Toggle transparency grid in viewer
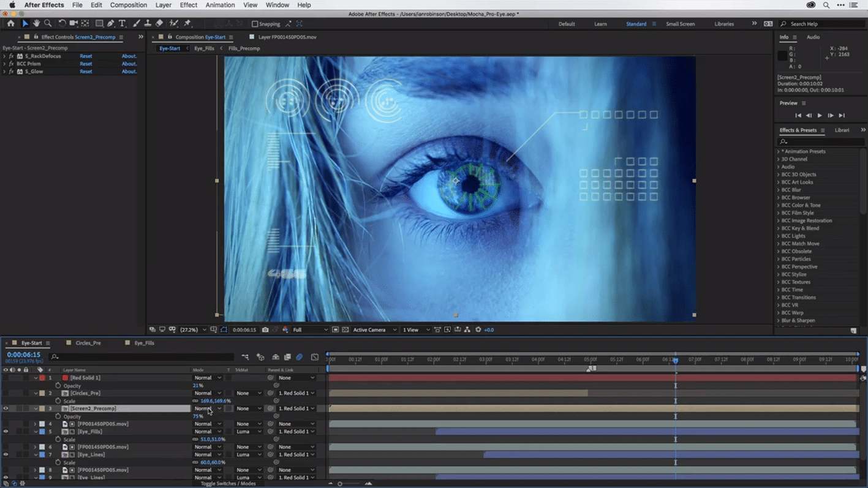868x488 pixels. click(345, 329)
